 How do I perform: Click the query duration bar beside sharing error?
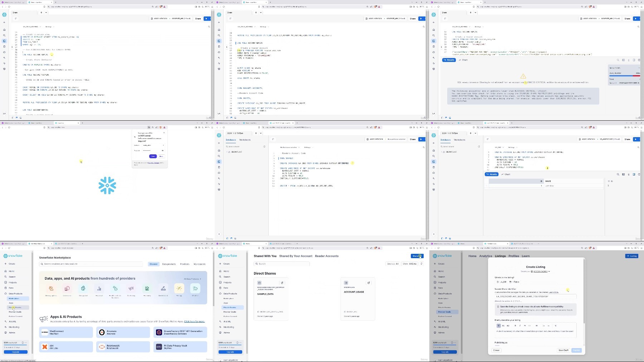click(625, 76)
